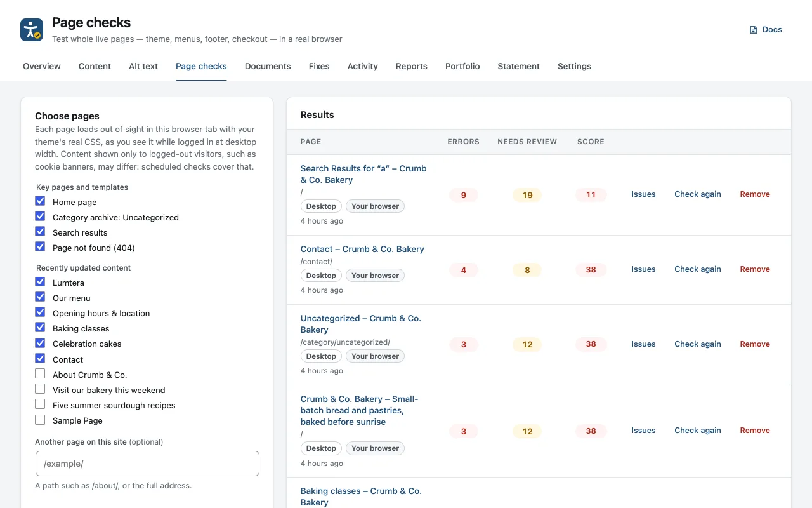Uncheck the Baking classes checkbox
Screen dimensions: 812x508
click(40, 328)
